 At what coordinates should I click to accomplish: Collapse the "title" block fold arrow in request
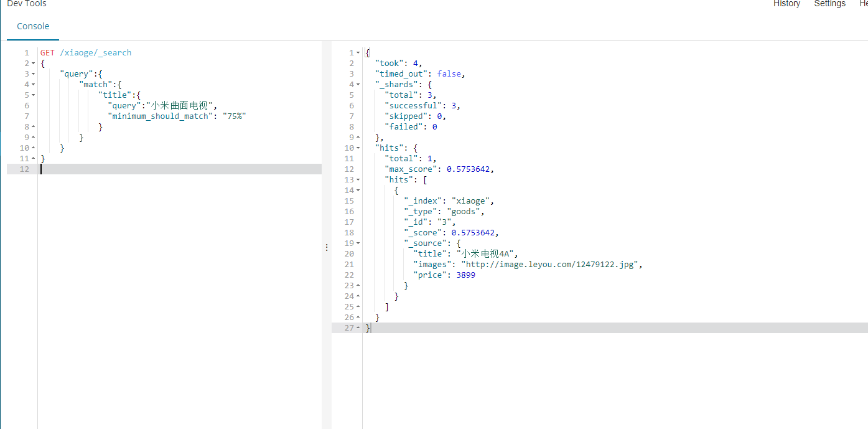[x=33, y=95]
